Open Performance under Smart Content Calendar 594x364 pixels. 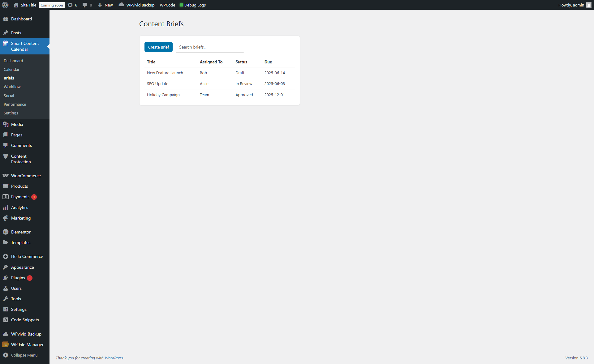coord(15,105)
